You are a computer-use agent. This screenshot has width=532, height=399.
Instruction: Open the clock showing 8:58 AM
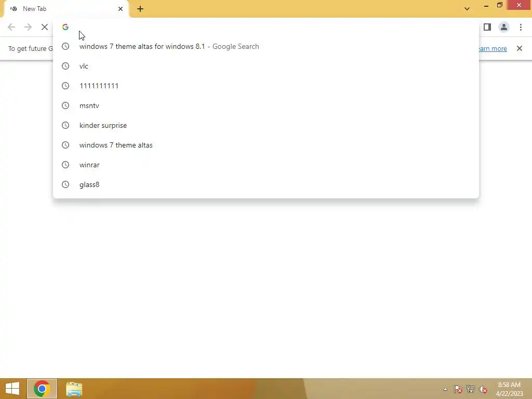pos(509,389)
